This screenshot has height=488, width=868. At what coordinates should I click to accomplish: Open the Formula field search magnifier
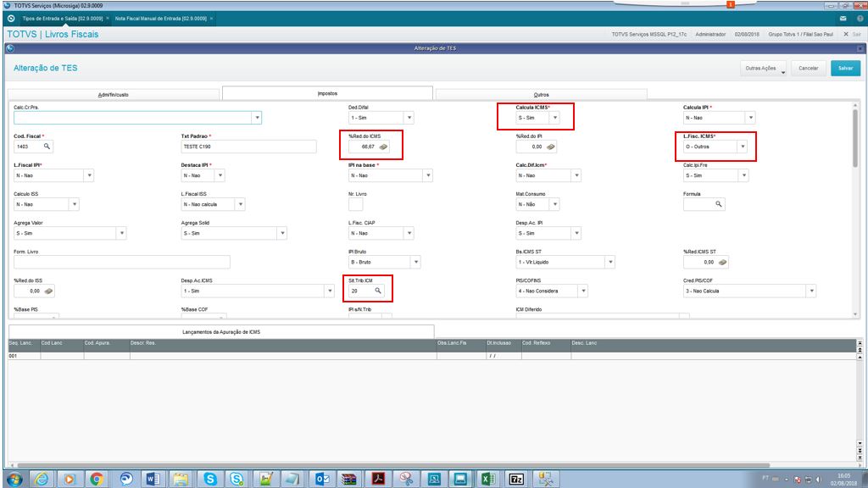(719, 204)
